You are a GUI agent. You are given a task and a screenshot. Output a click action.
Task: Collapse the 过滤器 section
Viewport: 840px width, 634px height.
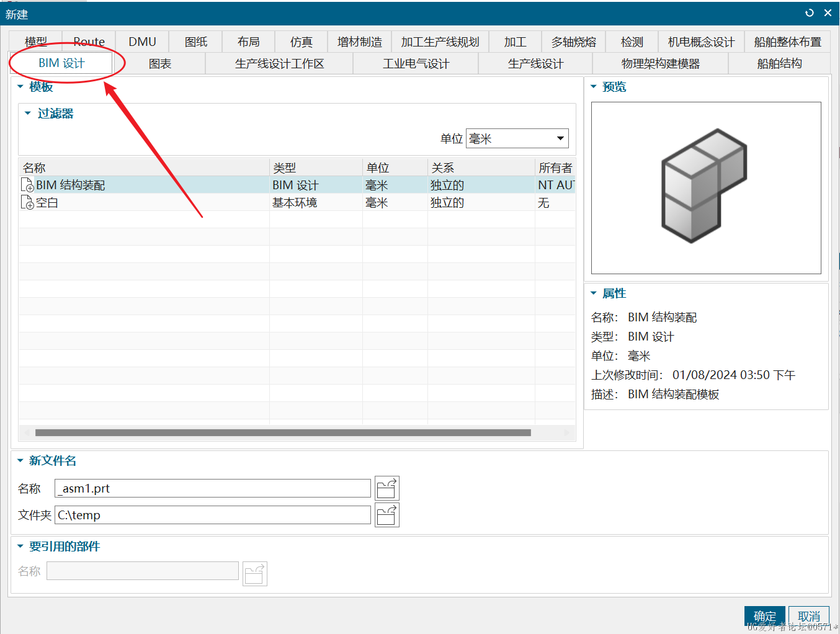point(28,114)
